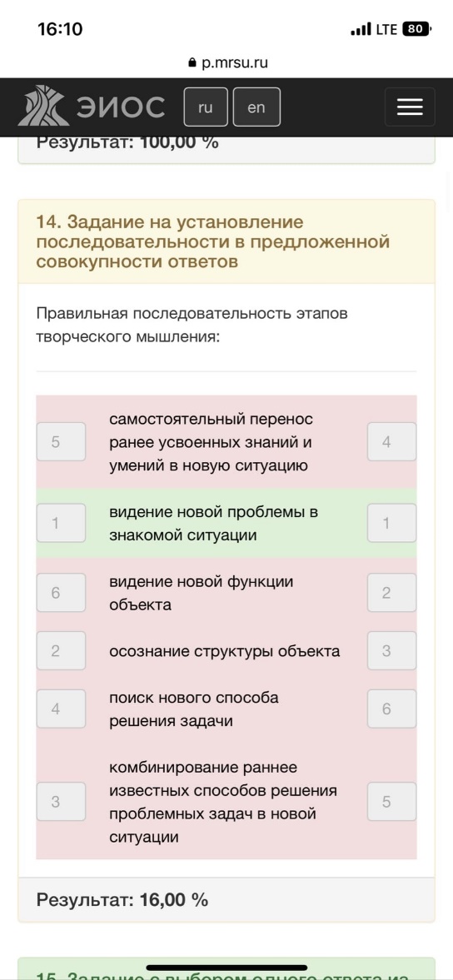
Task: Click left box for осознание структуры объекта
Action: [x=61, y=650]
